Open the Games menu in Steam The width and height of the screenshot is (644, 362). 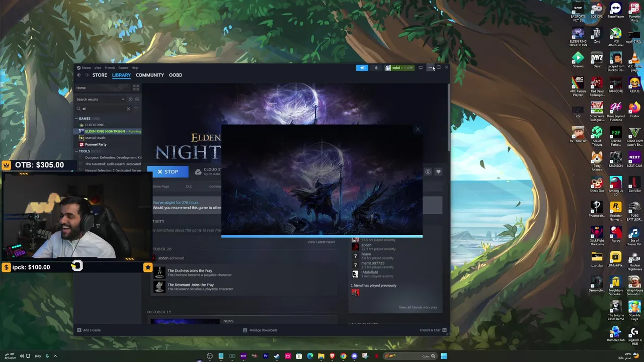[123, 67]
